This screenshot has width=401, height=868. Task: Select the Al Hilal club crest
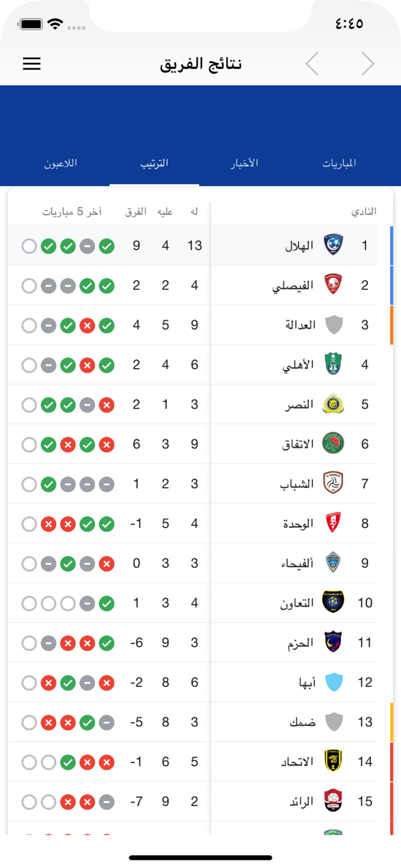click(333, 245)
